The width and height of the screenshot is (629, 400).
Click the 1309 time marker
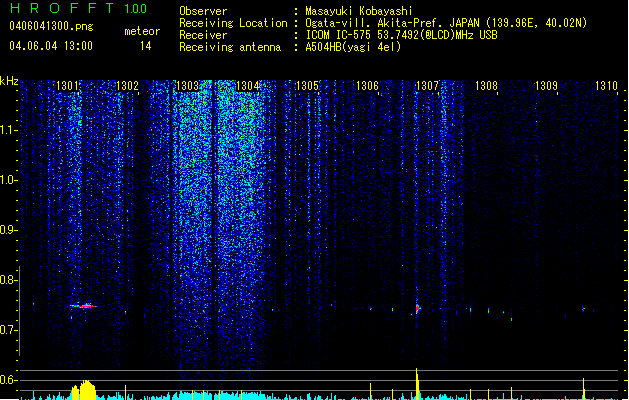(x=546, y=86)
